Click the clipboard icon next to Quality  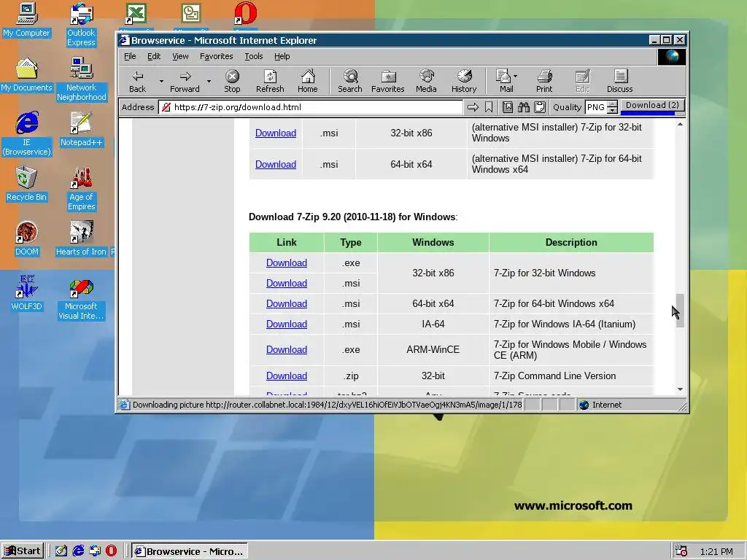(540, 107)
